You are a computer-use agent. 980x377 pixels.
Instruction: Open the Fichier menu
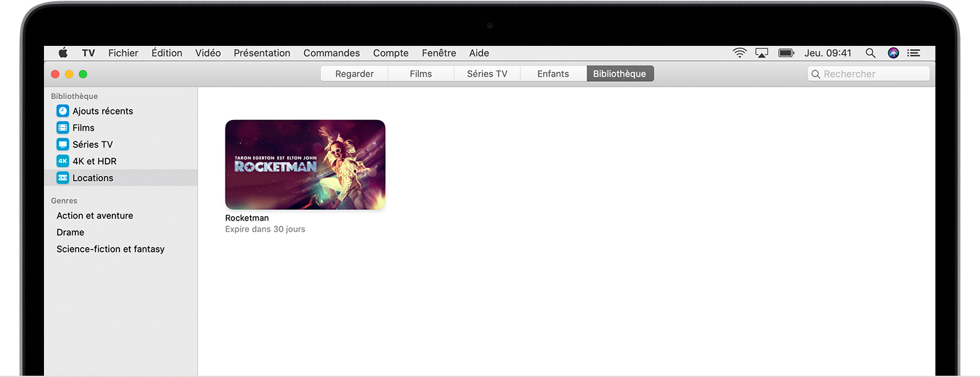pos(123,53)
